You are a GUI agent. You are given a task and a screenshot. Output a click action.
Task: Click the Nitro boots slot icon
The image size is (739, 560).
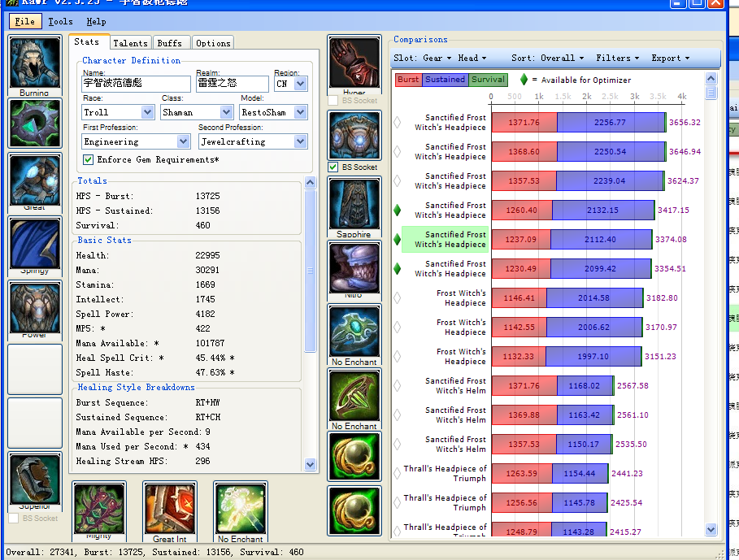click(354, 267)
